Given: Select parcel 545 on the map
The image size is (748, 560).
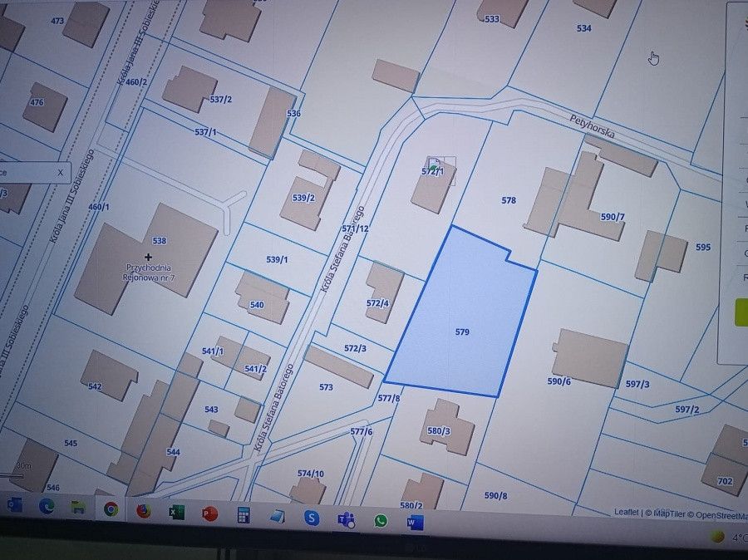Looking at the screenshot, I should pos(71,443).
